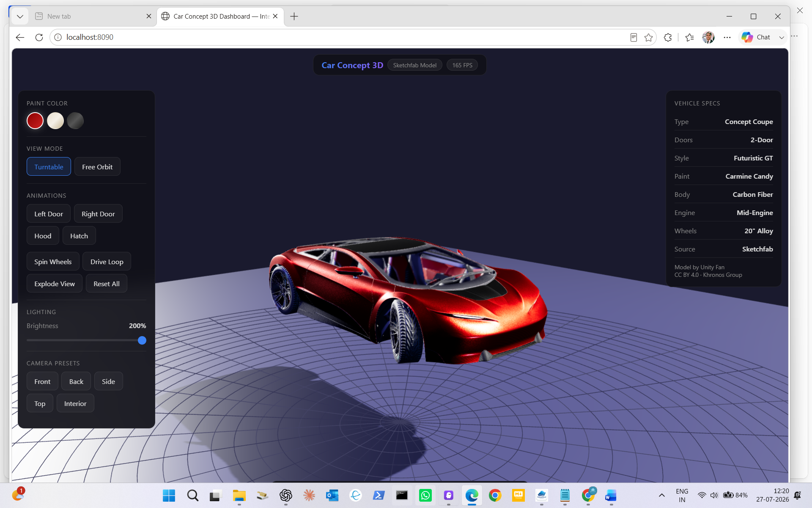Open the browser profile avatar
This screenshot has height=508, width=812.
[x=708, y=37]
